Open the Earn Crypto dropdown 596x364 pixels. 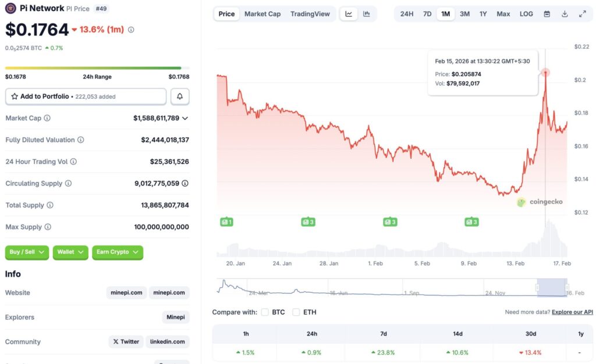(118, 252)
